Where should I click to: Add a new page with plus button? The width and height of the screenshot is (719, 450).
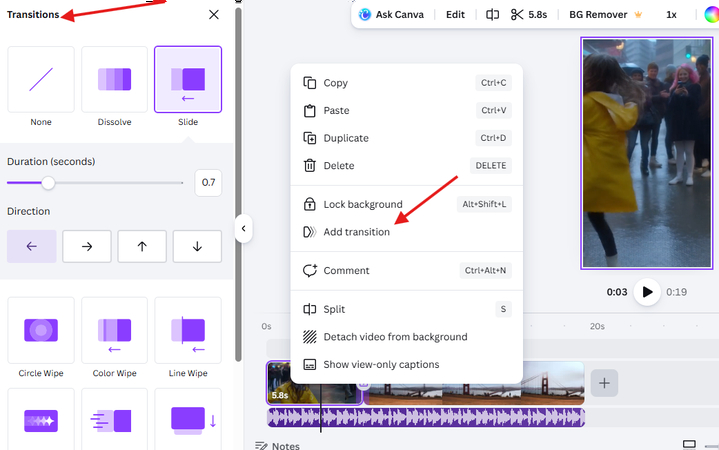pos(604,383)
